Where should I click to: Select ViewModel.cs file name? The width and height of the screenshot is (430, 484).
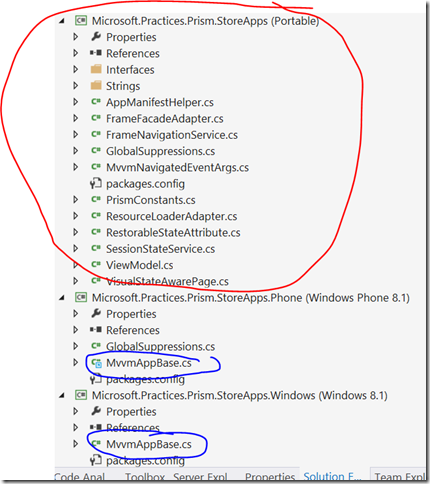pos(139,265)
